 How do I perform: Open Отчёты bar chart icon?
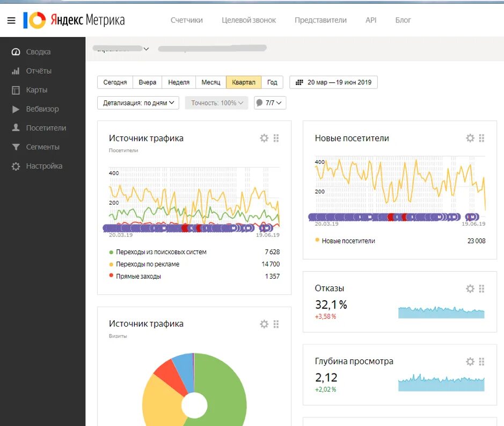[16, 71]
